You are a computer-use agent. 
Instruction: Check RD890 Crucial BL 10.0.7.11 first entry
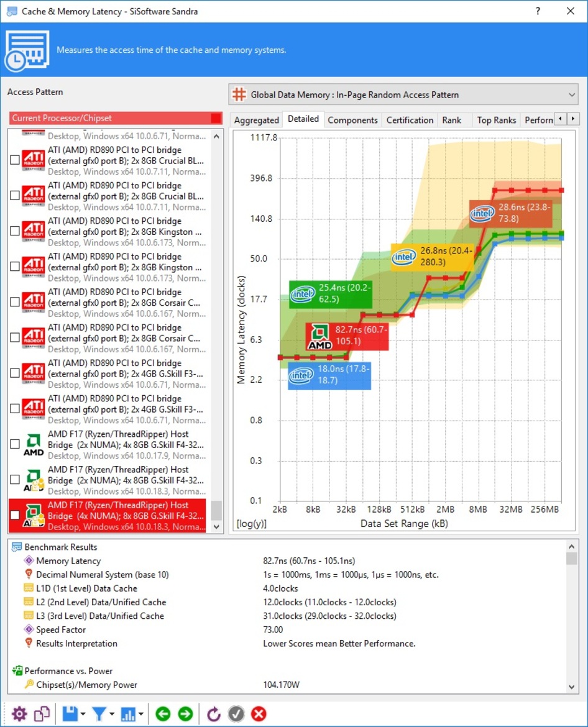[x=15, y=160]
